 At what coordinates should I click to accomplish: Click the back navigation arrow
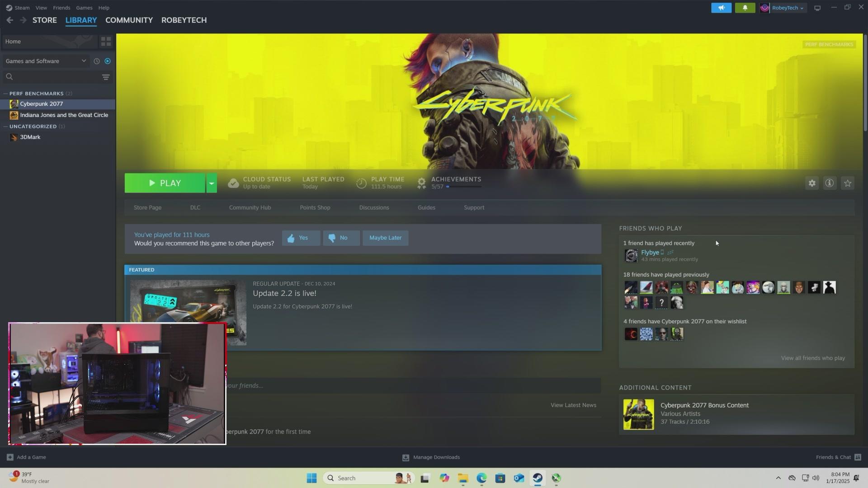click(x=9, y=20)
